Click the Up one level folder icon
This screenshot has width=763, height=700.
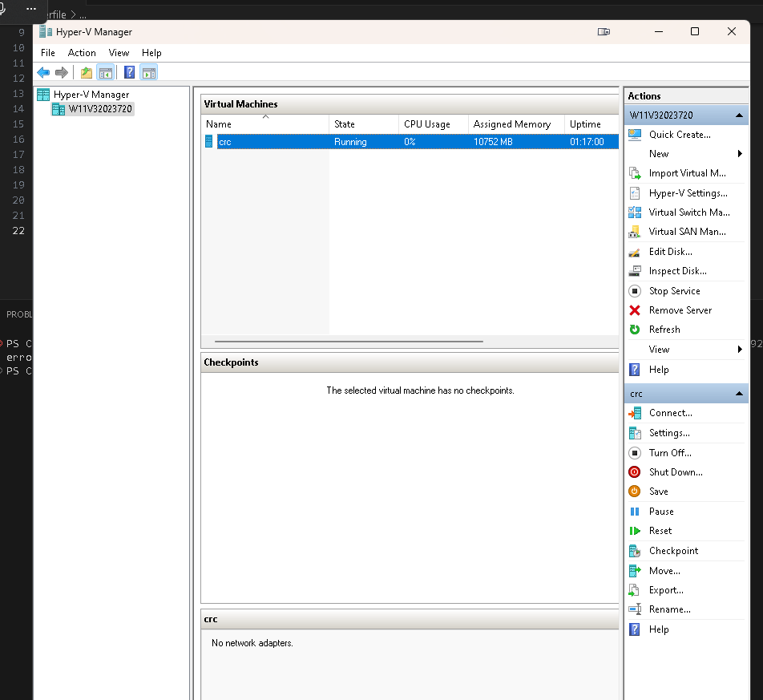click(x=86, y=73)
